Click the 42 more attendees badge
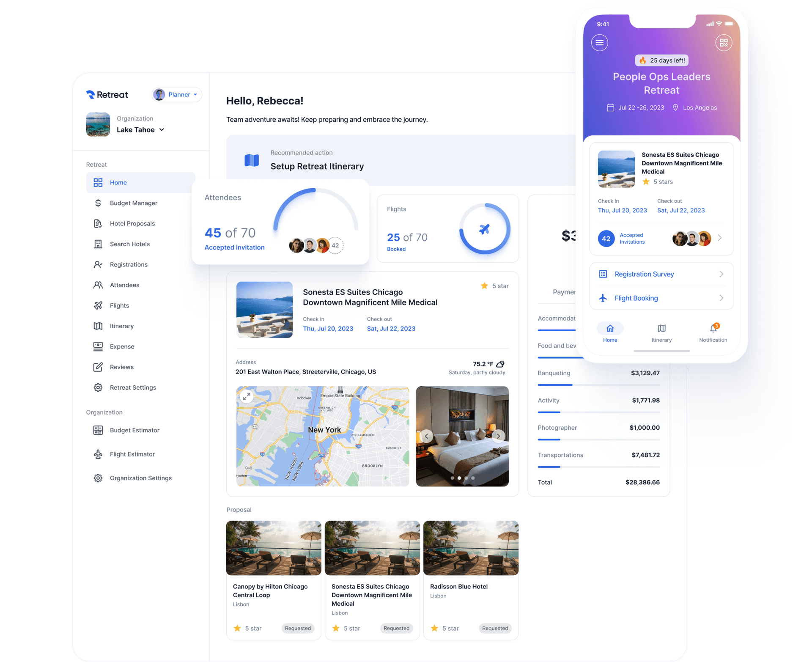This screenshot has width=812, height=662. tap(335, 245)
